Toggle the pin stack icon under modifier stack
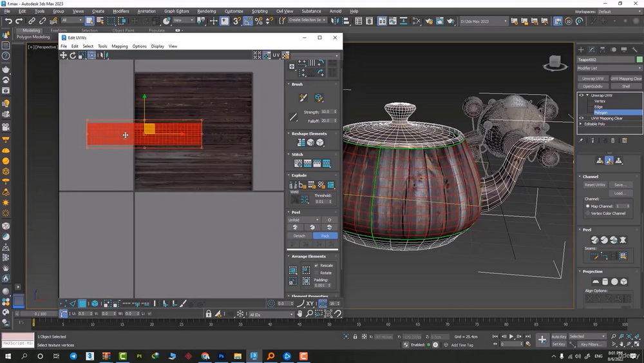 click(581, 141)
